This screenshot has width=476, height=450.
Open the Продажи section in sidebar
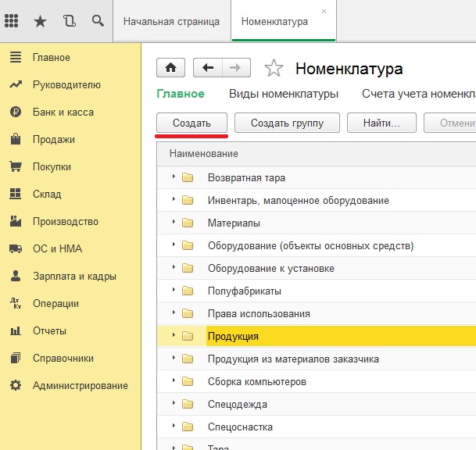click(53, 140)
